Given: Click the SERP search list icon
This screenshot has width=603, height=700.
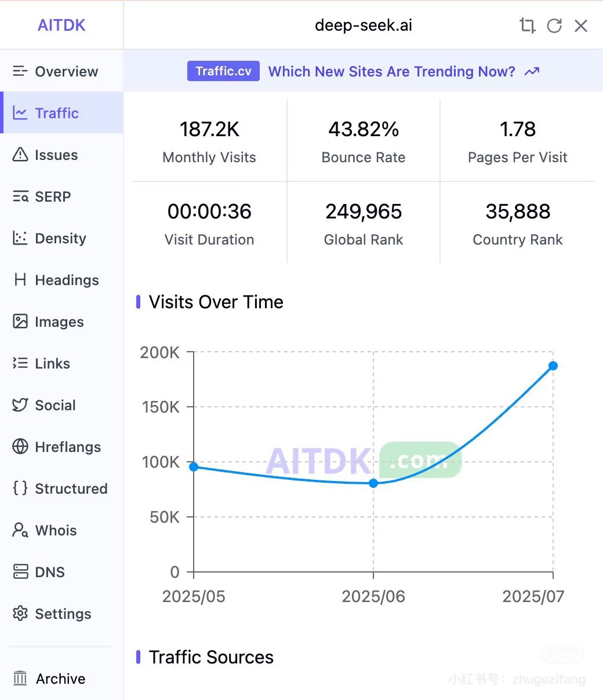Looking at the screenshot, I should (20, 196).
